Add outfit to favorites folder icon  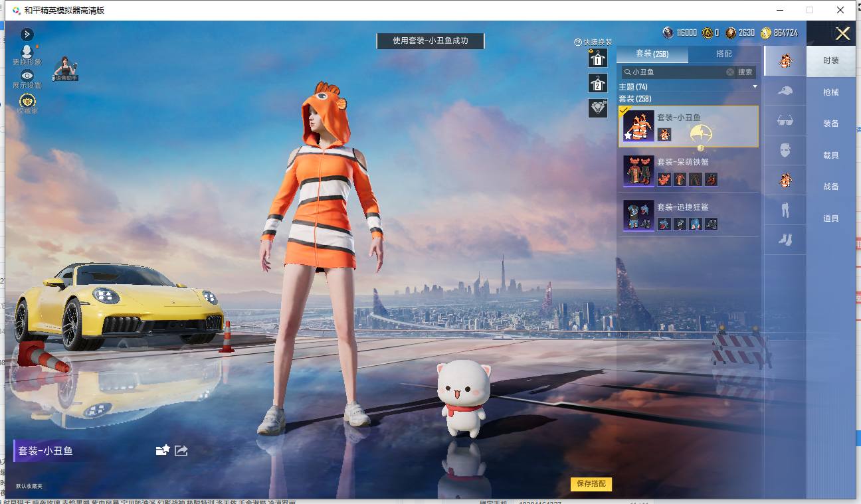point(163,450)
